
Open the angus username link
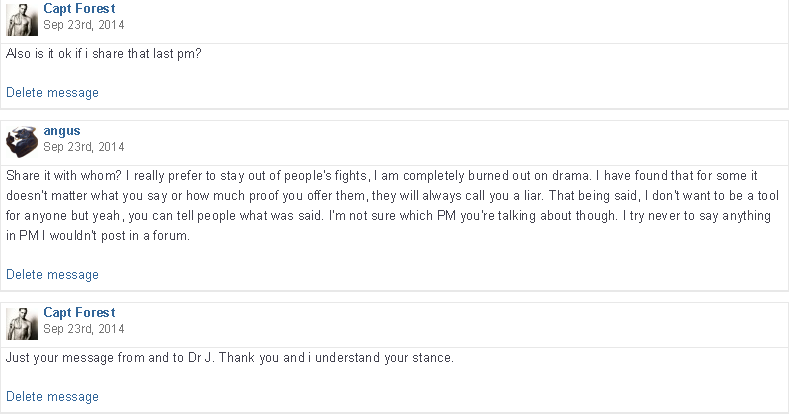61,130
